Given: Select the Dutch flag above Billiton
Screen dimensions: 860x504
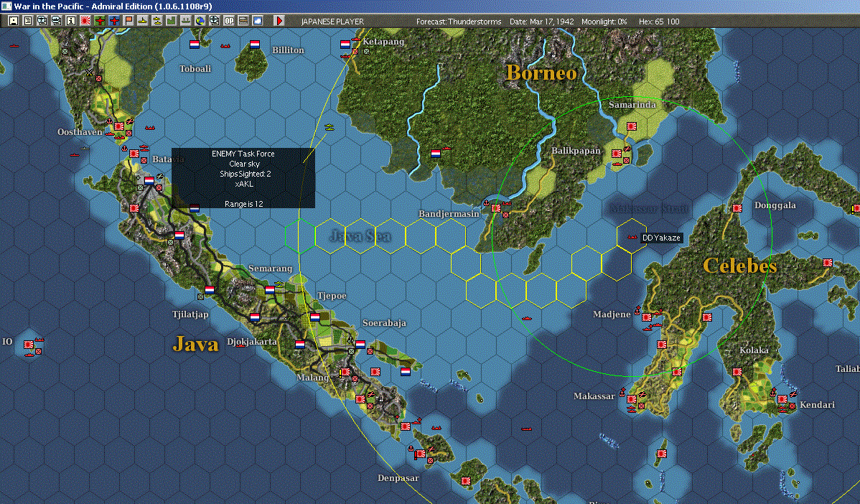Looking at the screenshot, I should (x=255, y=45).
